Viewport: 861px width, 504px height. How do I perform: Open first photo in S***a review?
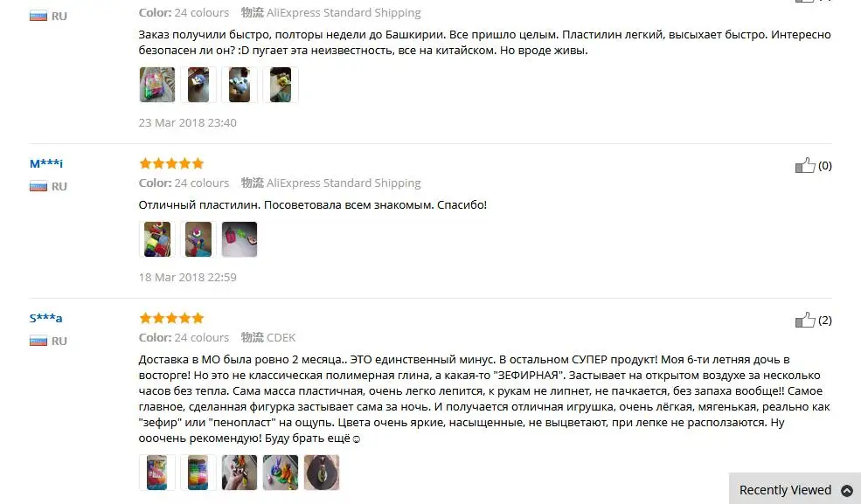(x=157, y=473)
